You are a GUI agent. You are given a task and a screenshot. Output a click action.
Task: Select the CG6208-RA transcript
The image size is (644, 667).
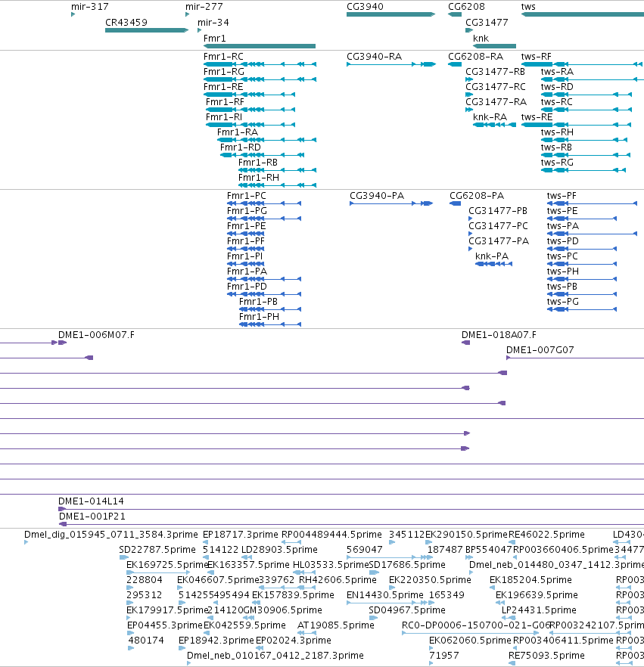[x=455, y=64]
